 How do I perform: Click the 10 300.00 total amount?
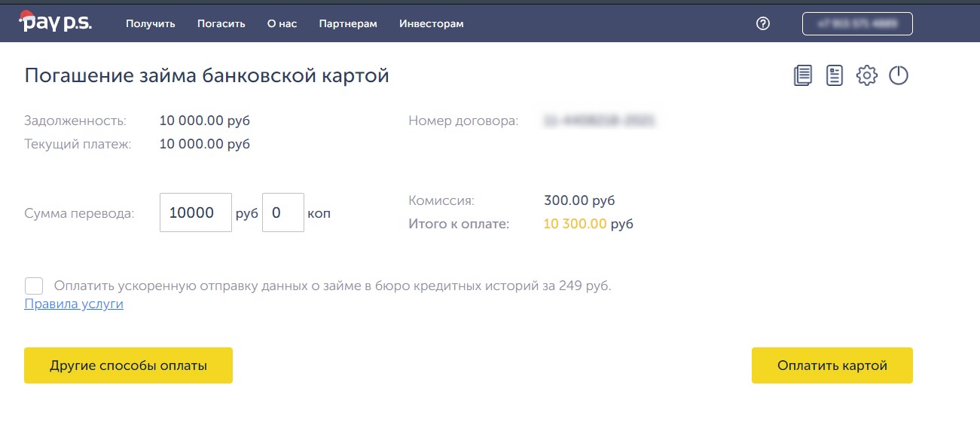tap(574, 224)
